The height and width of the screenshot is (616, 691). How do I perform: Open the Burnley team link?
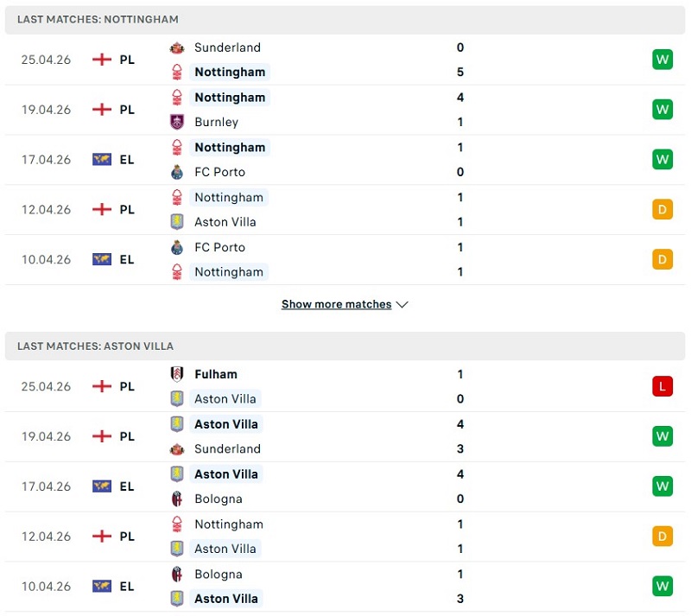(216, 122)
